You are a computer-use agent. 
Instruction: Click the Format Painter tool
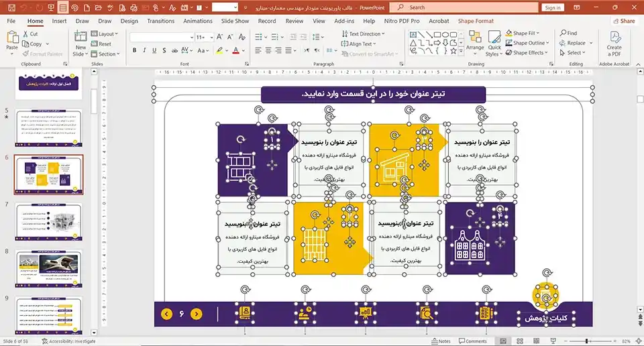(46, 54)
